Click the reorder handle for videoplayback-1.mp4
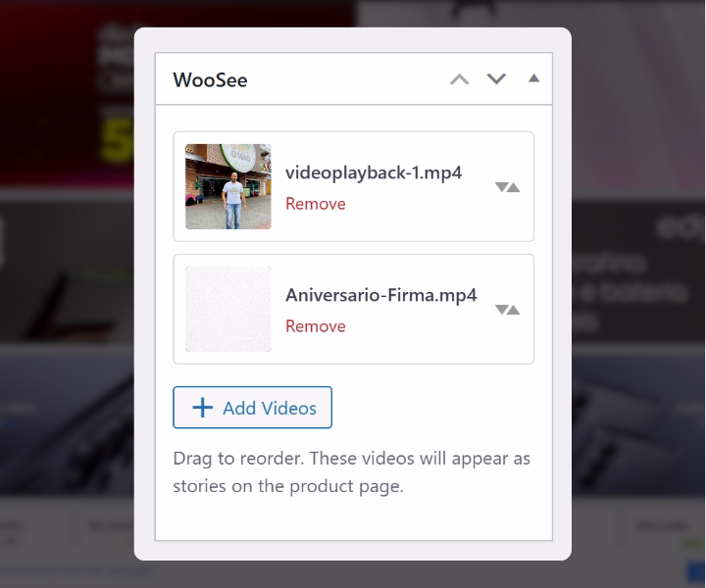This screenshot has height=588, width=706. 507,187
